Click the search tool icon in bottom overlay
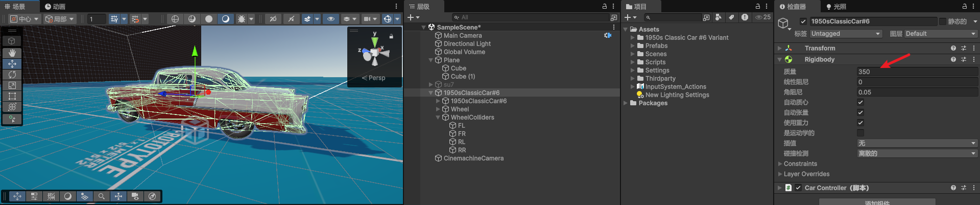Screen dimensions: 980x205 point(102,196)
